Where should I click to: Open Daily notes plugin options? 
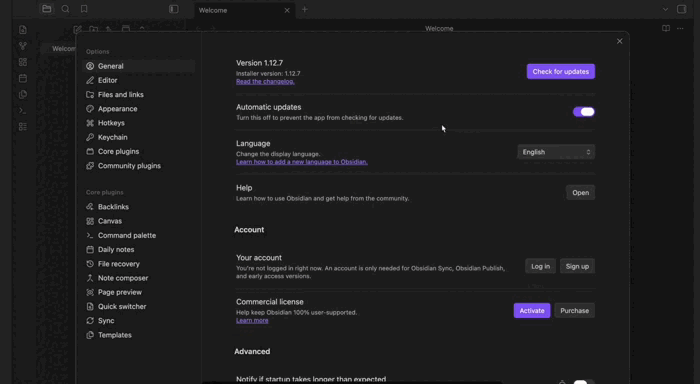coord(138,250)
